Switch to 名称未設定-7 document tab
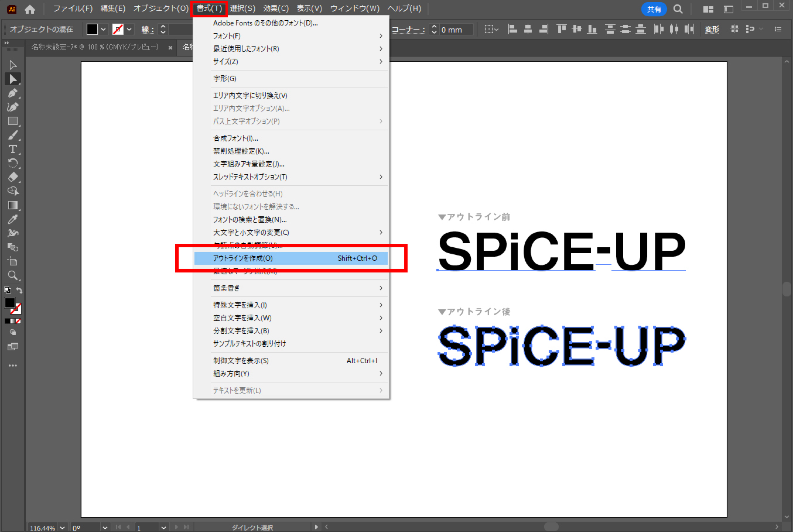793x532 pixels. tap(95, 47)
